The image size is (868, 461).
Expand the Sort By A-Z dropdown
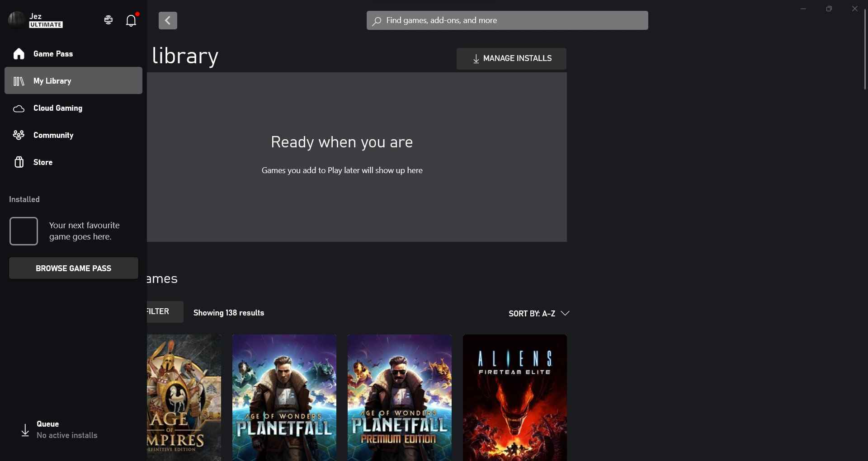pos(539,314)
